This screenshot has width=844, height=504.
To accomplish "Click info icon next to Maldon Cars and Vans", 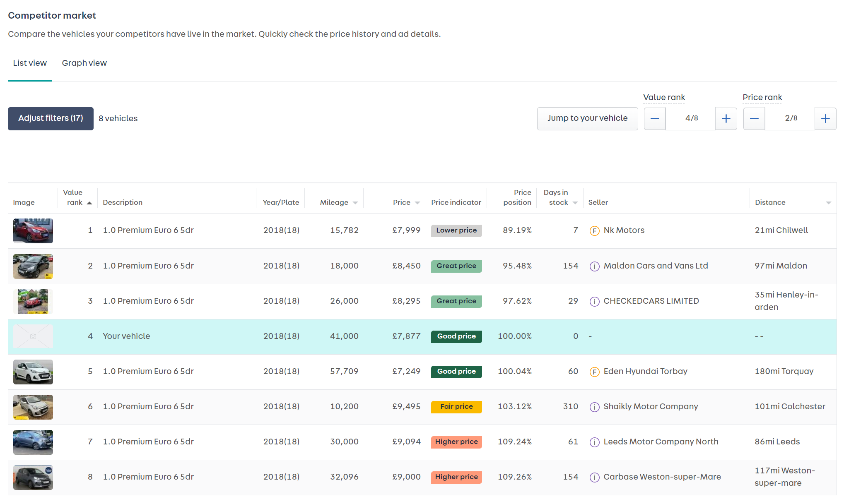I will 594,266.
